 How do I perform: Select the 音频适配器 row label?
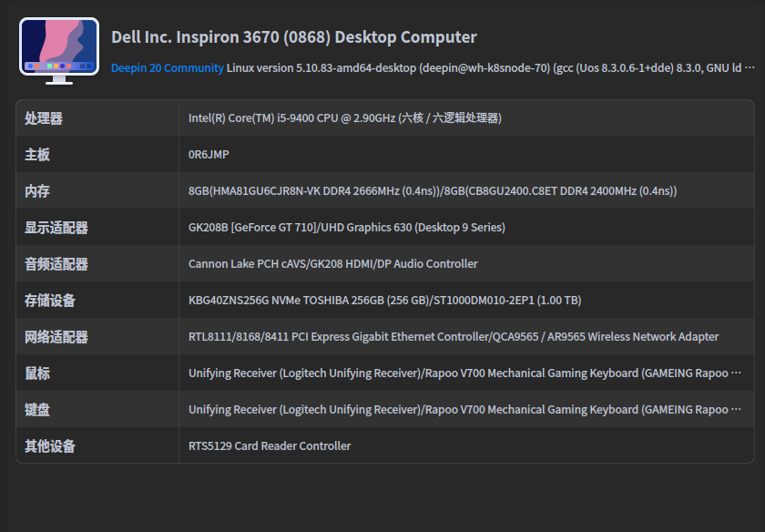(x=56, y=264)
